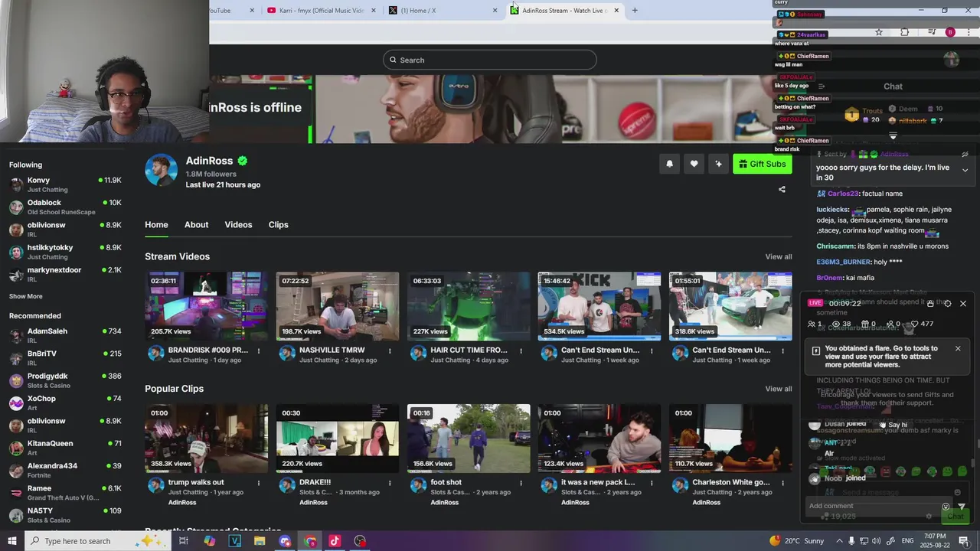980x551 pixels.
Task: Open options menu for foot shot clip
Action: pyautogui.click(x=521, y=483)
